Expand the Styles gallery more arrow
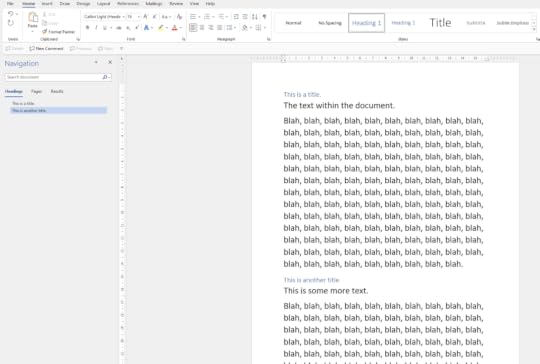This screenshot has width=540, height=364. pyautogui.click(x=534, y=30)
